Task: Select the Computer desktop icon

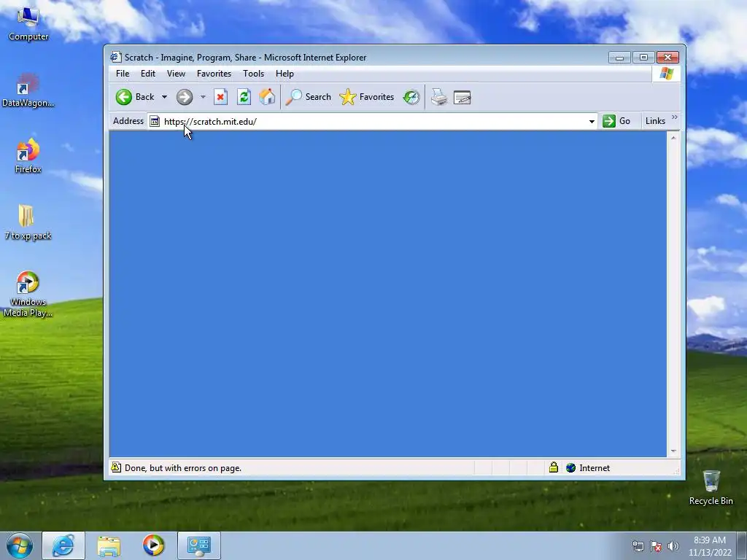Action: [28, 25]
